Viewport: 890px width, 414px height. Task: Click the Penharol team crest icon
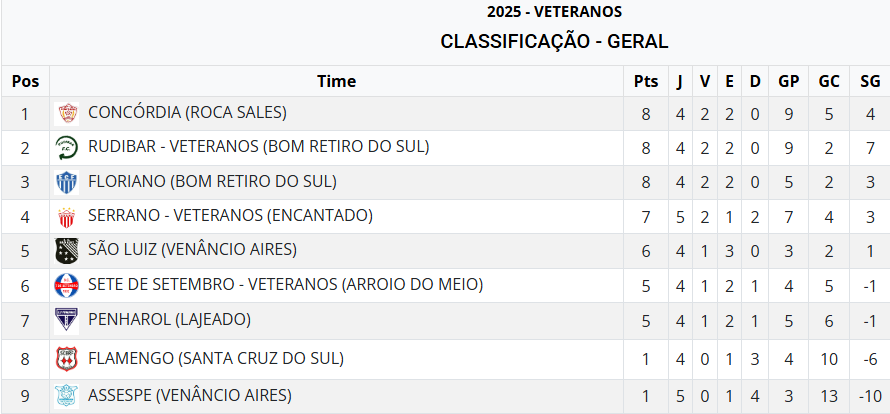click(67, 321)
